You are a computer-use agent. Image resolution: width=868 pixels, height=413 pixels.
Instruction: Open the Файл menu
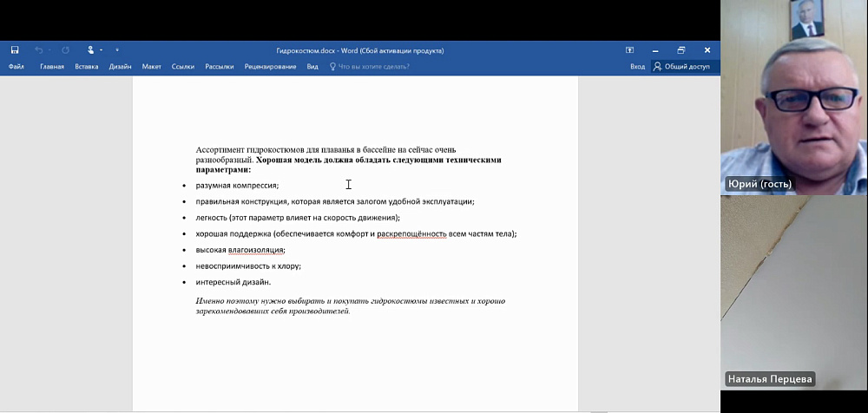[16, 66]
